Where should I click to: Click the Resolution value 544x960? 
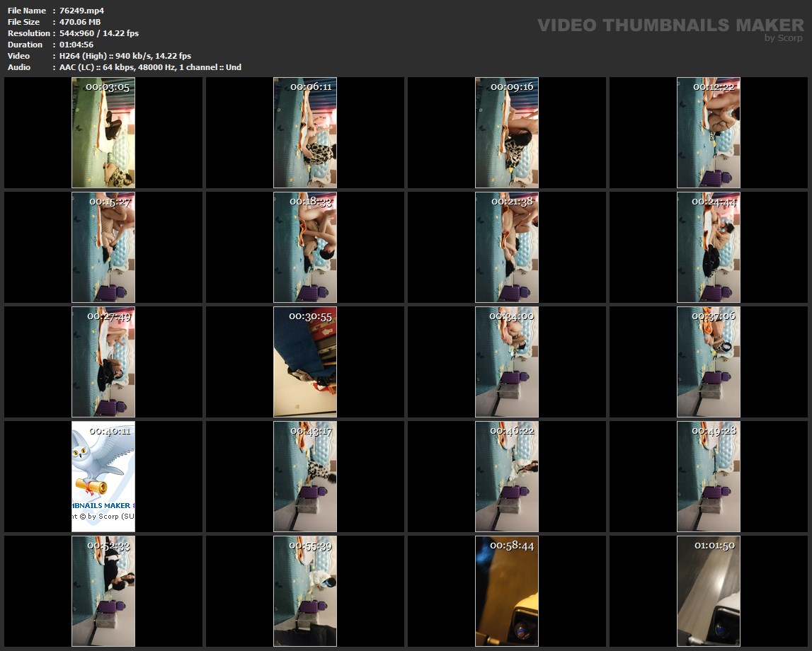tap(79, 33)
